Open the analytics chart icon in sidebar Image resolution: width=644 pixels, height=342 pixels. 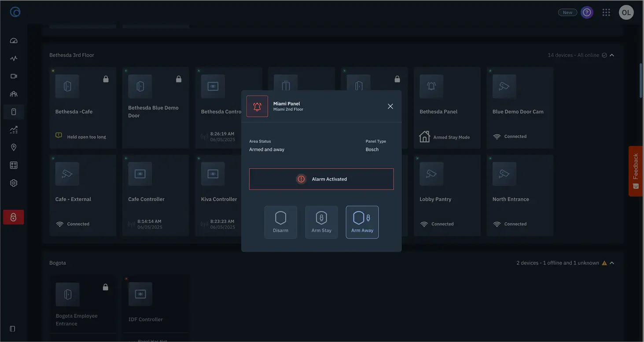[x=14, y=130]
